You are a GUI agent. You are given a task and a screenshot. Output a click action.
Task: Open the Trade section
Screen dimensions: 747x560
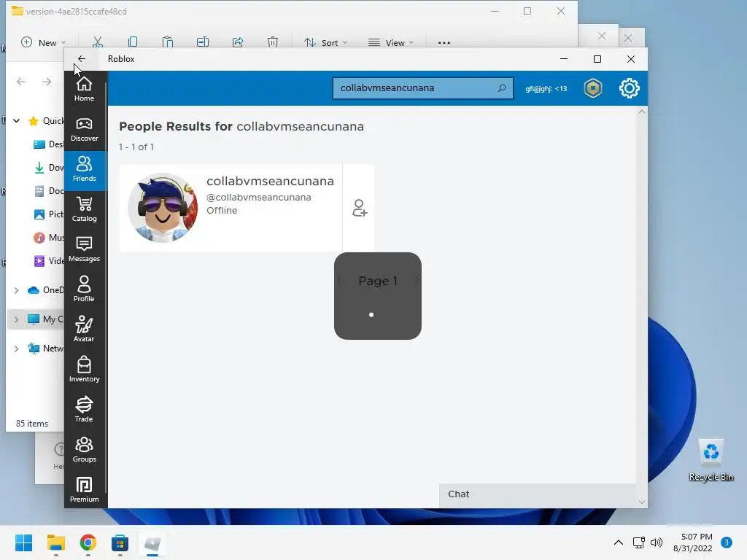(x=85, y=410)
